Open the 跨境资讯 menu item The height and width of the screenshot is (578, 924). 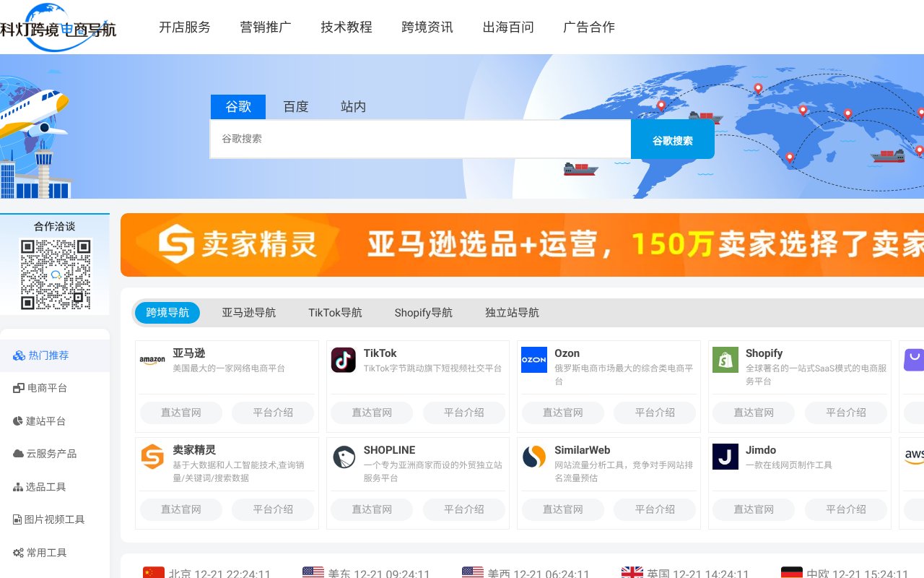point(427,27)
